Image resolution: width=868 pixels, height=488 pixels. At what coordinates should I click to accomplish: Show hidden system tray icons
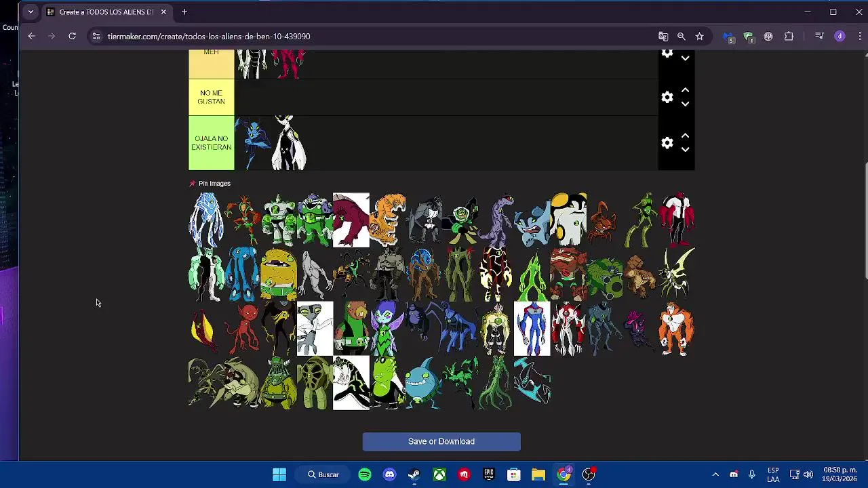pyautogui.click(x=715, y=474)
